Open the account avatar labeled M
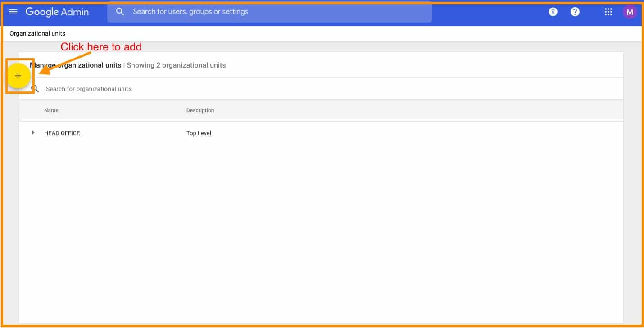 [630, 12]
